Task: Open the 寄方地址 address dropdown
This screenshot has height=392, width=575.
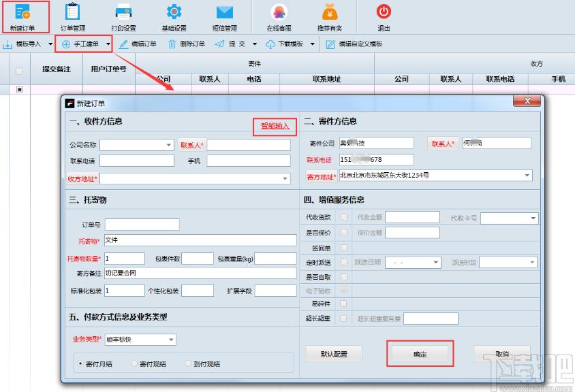Action: (x=527, y=176)
